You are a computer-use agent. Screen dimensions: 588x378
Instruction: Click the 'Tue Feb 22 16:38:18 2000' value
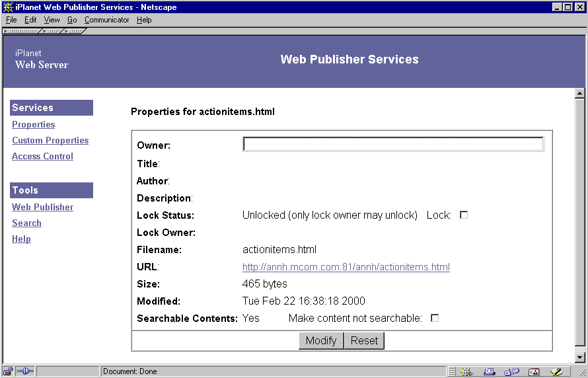304,301
